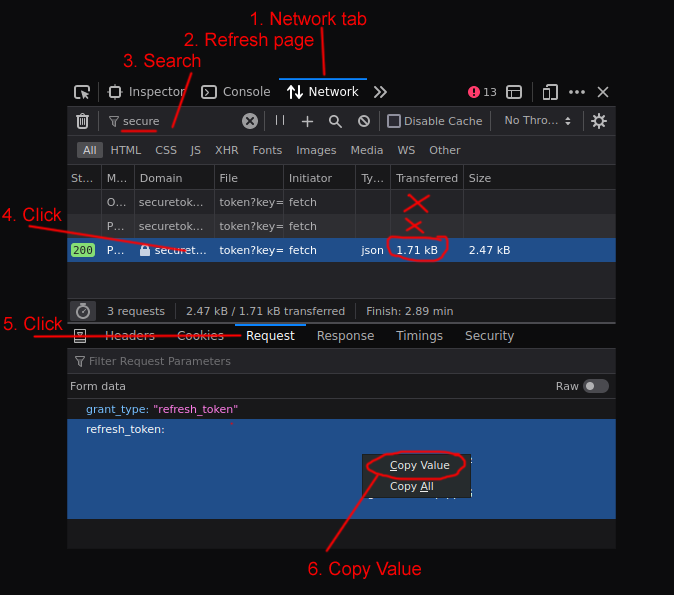Select the XHR request type filter
This screenshot has height=595, width=674.
(226, 150)
